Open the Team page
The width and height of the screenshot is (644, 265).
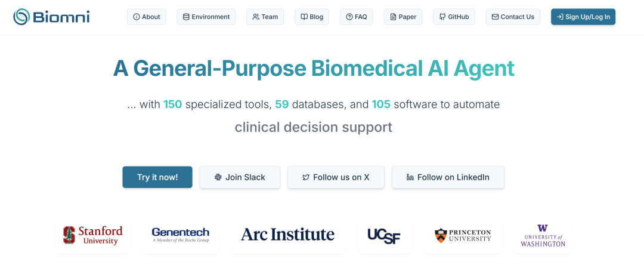pos(265,17)
